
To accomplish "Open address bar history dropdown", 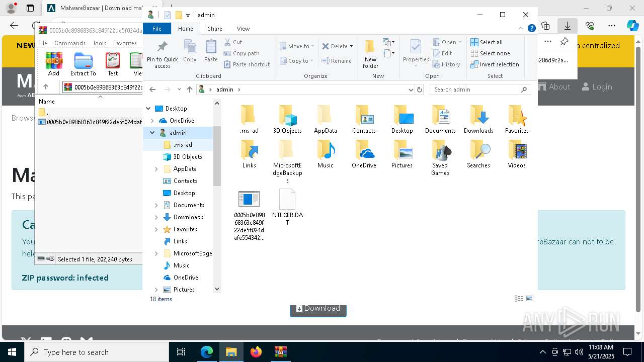I will [411, 89].
